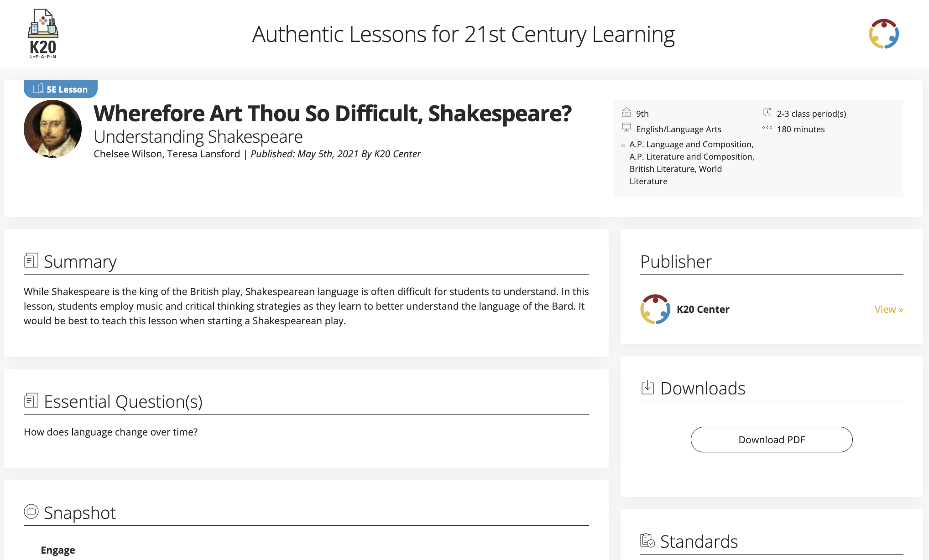Click the camera icon beside Snapshot
929x560 pixels.
tap(30, 511)
